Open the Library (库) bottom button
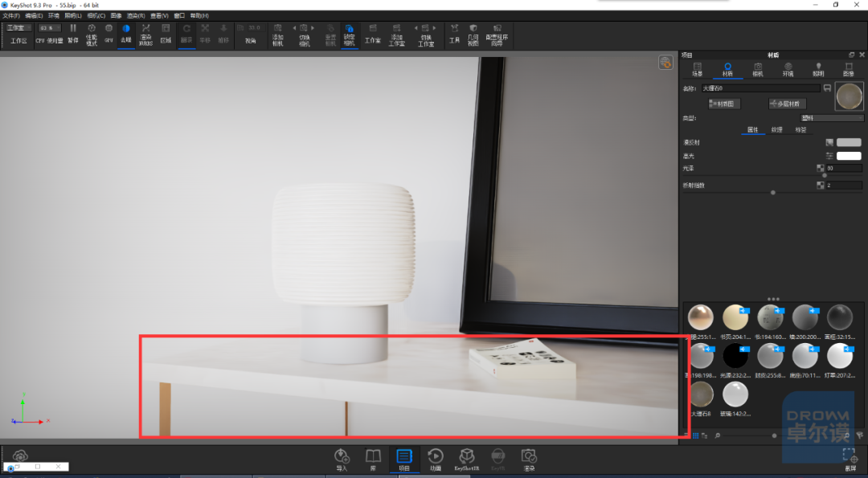 coord(373,460)
